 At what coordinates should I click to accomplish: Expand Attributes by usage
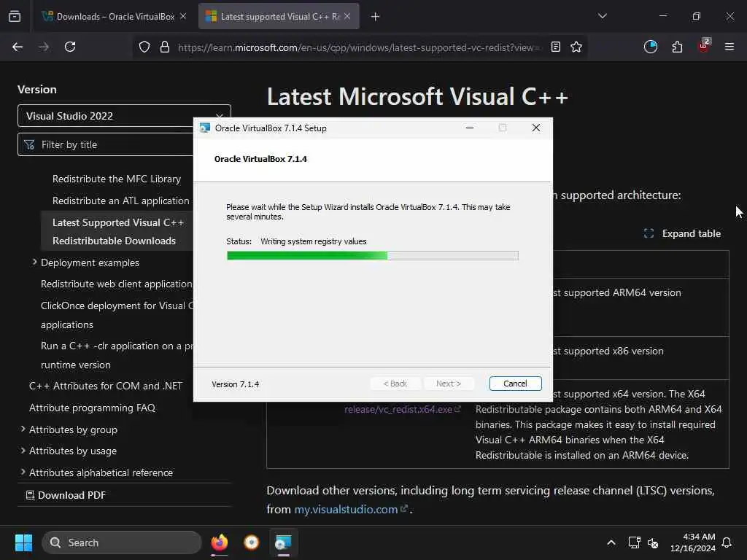click(x=23, y=451)
